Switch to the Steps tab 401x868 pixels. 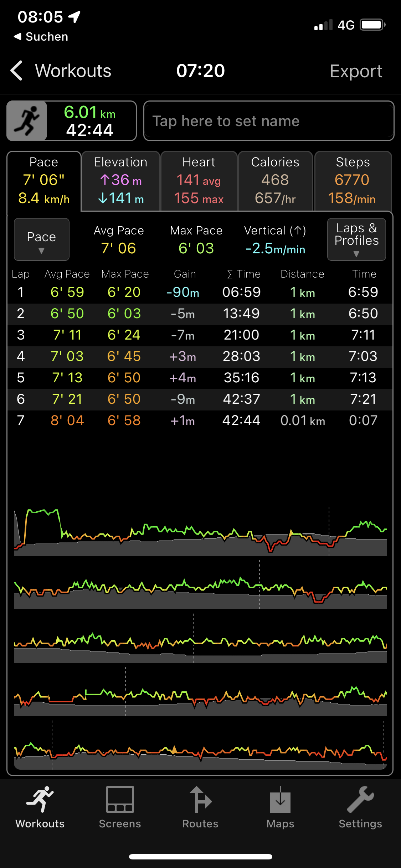[353, 181]
